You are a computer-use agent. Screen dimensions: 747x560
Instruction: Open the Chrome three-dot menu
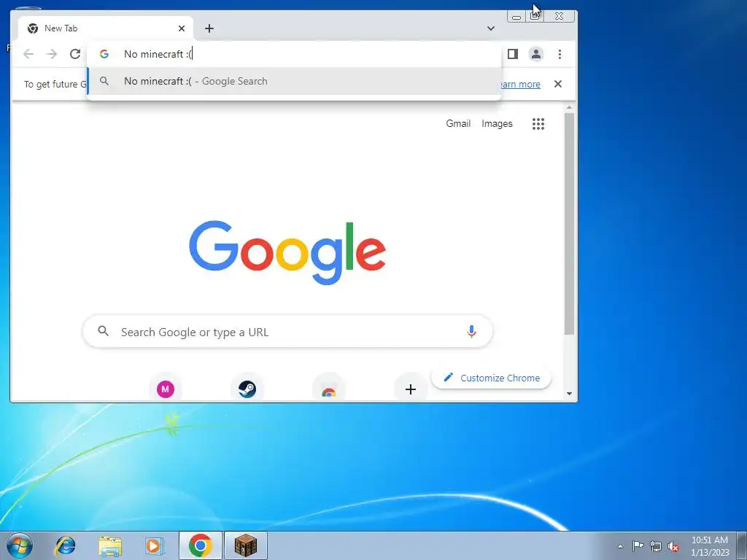click(x=560, y=54)
